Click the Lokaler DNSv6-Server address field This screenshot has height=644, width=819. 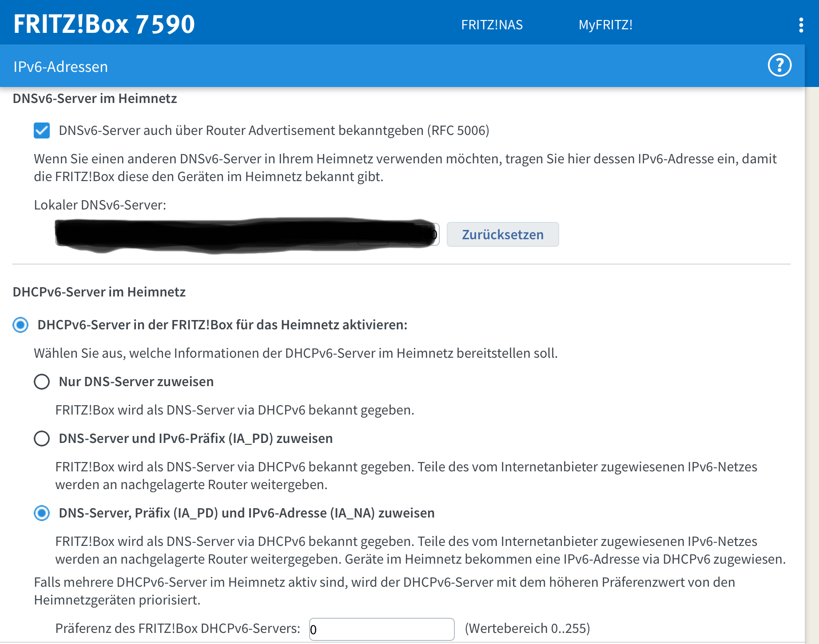point(247,234)
